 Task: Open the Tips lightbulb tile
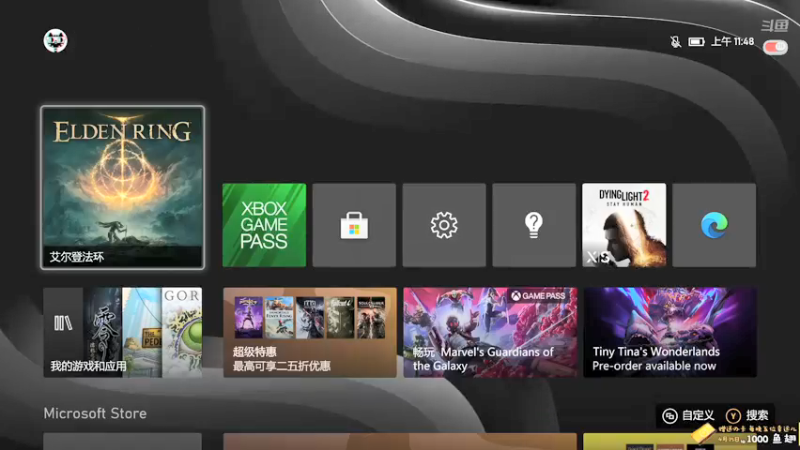534,225
